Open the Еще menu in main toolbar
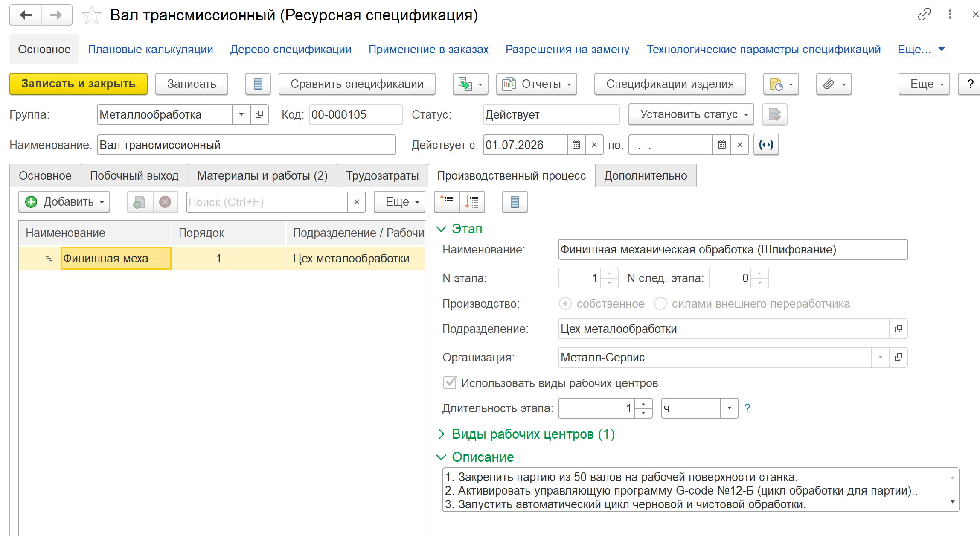The height and width of the screenshot is (536, 980). pyautogui.click(x=924, y=84)
